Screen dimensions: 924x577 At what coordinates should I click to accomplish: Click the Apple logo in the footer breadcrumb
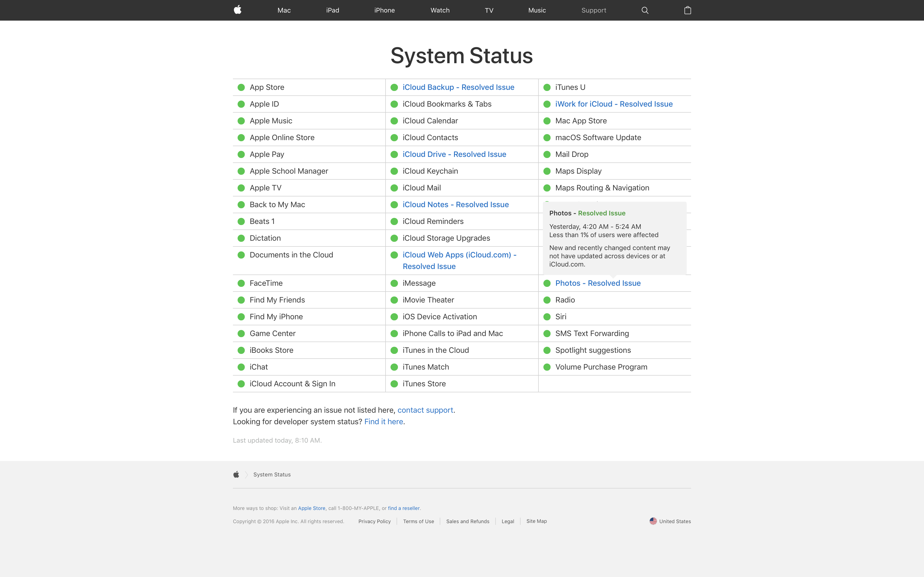236,474
